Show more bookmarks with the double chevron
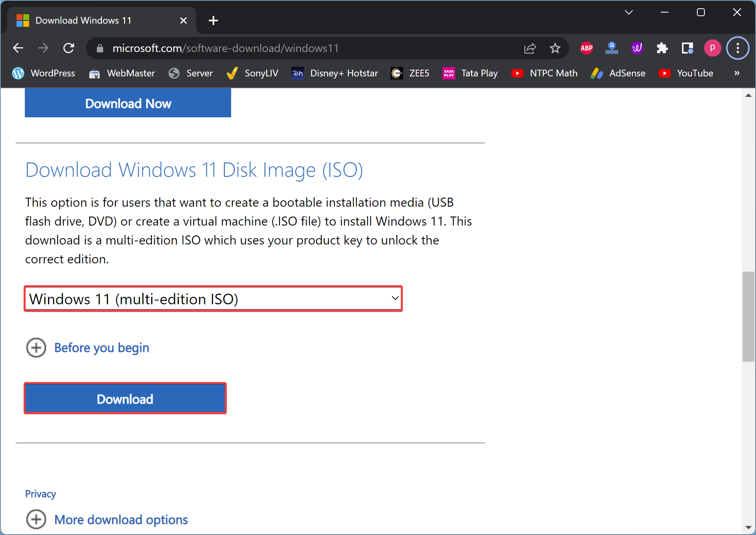The width and height of the screenshot is (756, 535). (x=737, y=73)
